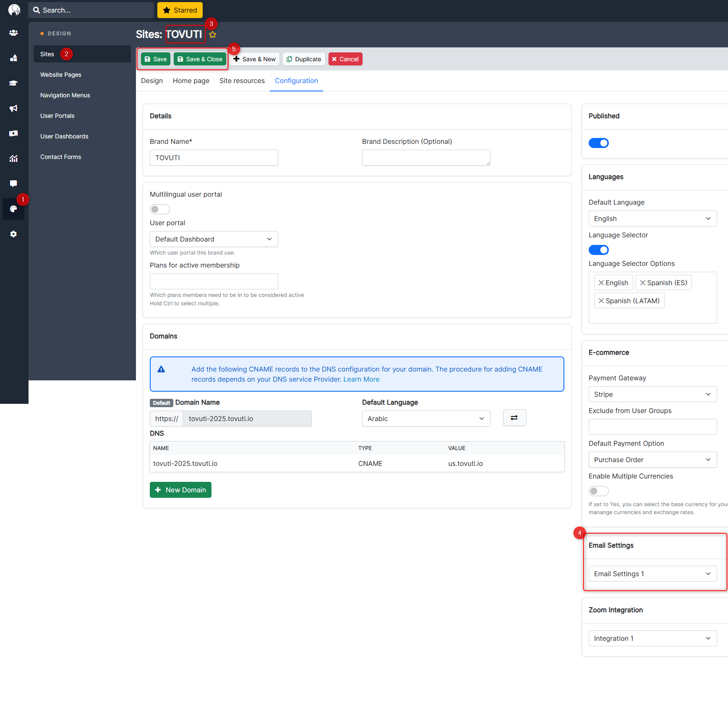Open Contact Forms menu item

61,157
